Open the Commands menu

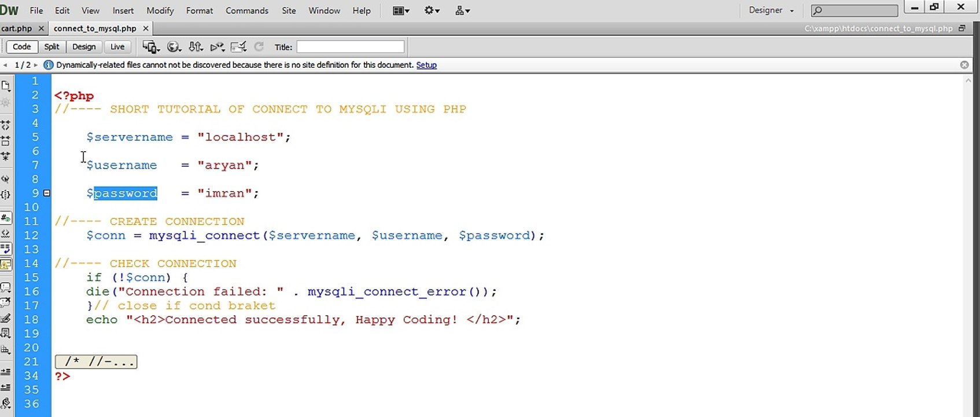(x=247, y=10)
